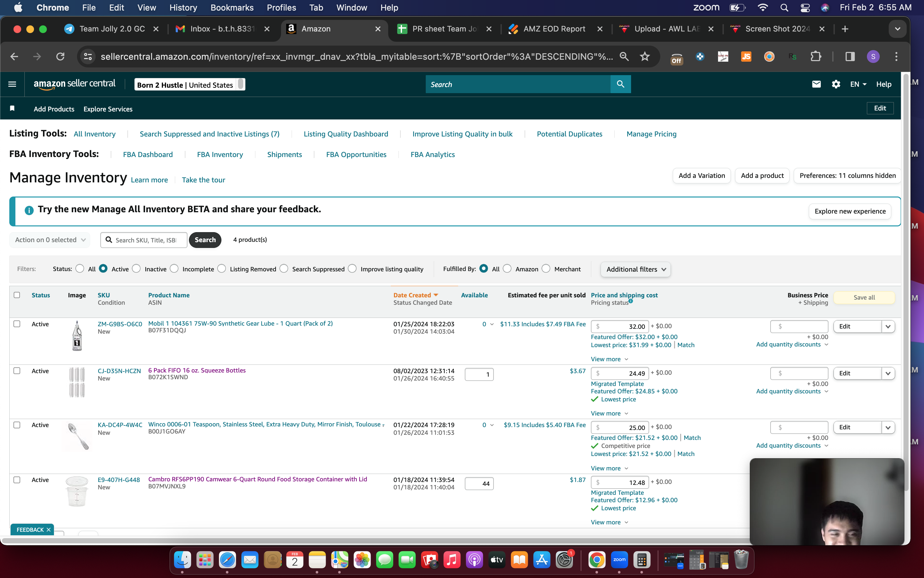Click the JS extension icon

pyautogui.click(x=746, y=57)
